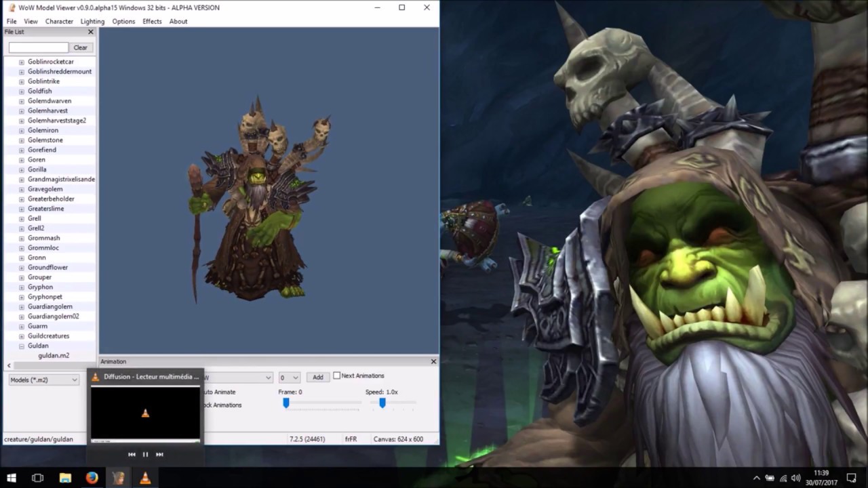
Task: Open the Windows Start menu
Action: (x=11, y=478)
